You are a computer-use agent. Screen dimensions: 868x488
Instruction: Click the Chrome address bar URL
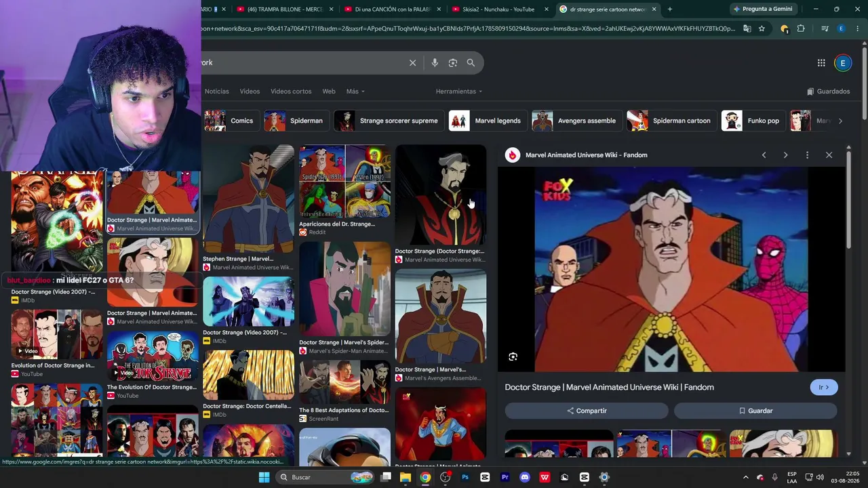pyautogui.click(x=468, y=28)
